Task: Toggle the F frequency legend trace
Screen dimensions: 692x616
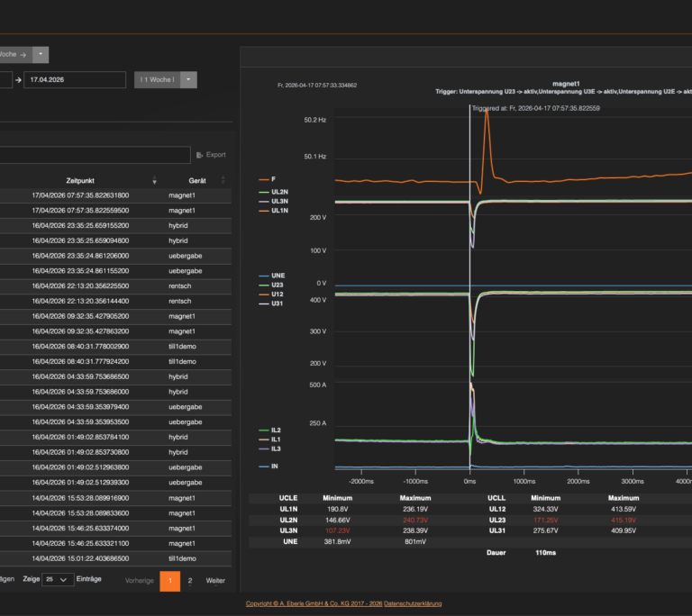Action: pyautogui.click(x=267, y=179)
